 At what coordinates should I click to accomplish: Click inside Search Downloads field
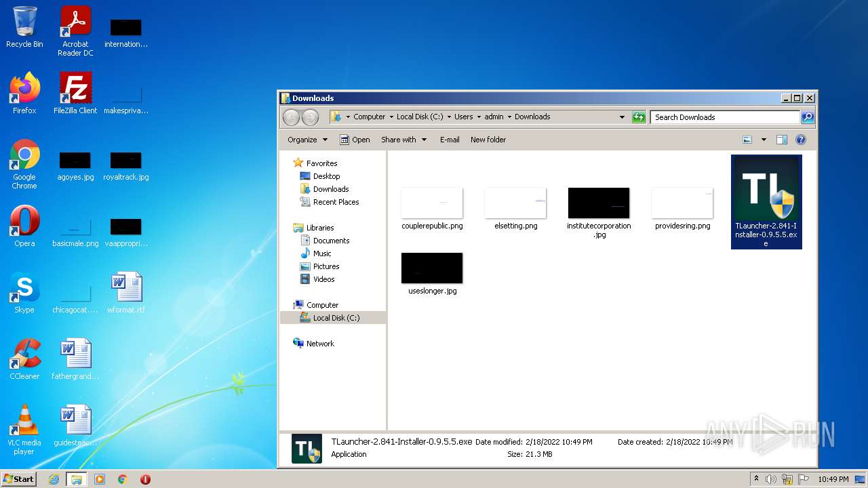pyautogui.click(x=724, y=117)
